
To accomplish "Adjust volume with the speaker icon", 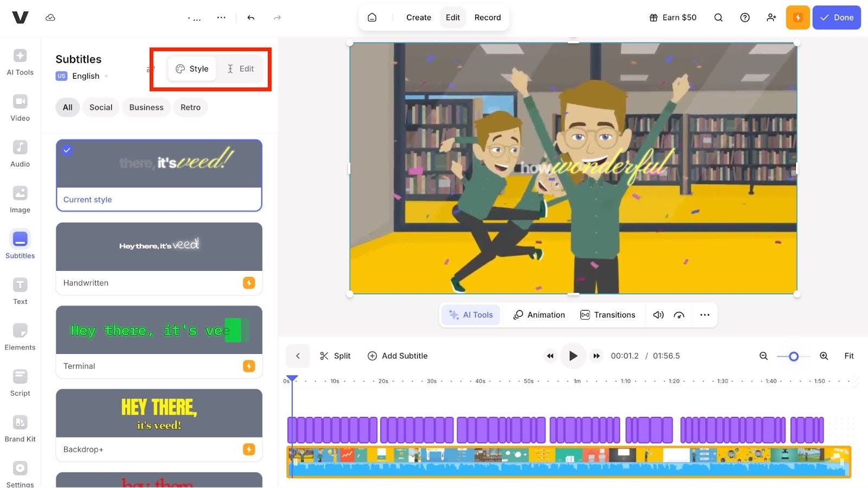I will pyautogui.click(x=658, y=315).
